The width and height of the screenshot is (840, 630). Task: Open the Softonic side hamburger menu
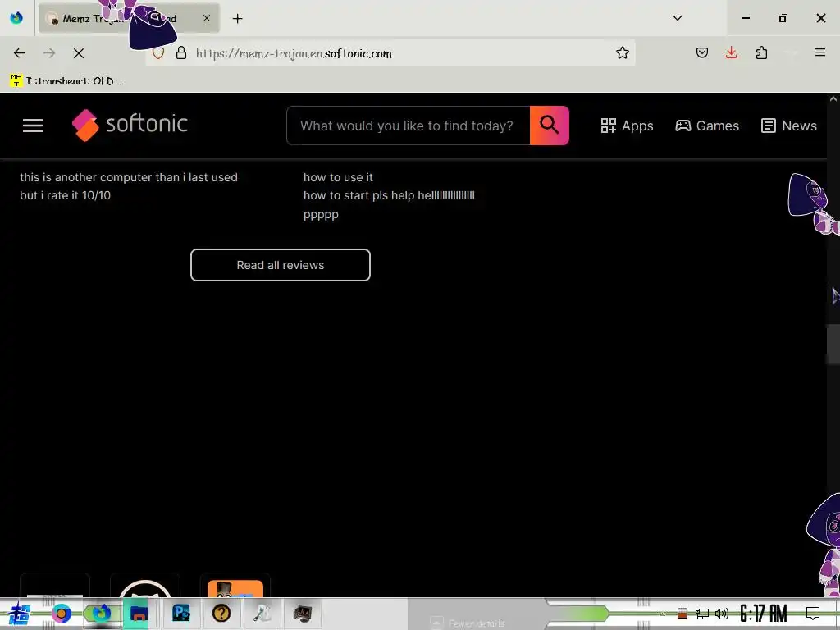click(33, 126)
